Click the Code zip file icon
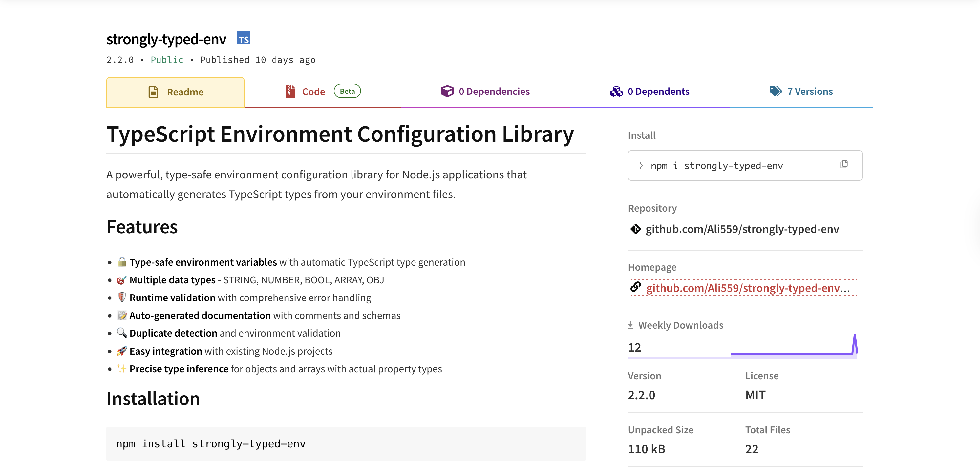 tap(290, 91)
